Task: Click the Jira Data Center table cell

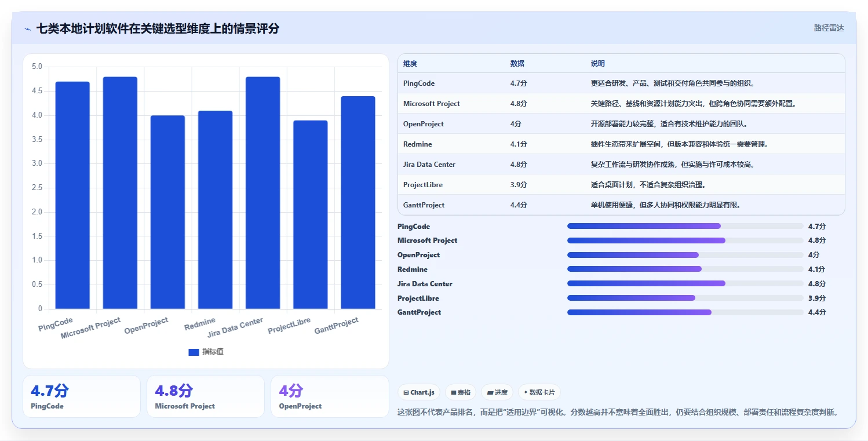Action: (429, 165)
